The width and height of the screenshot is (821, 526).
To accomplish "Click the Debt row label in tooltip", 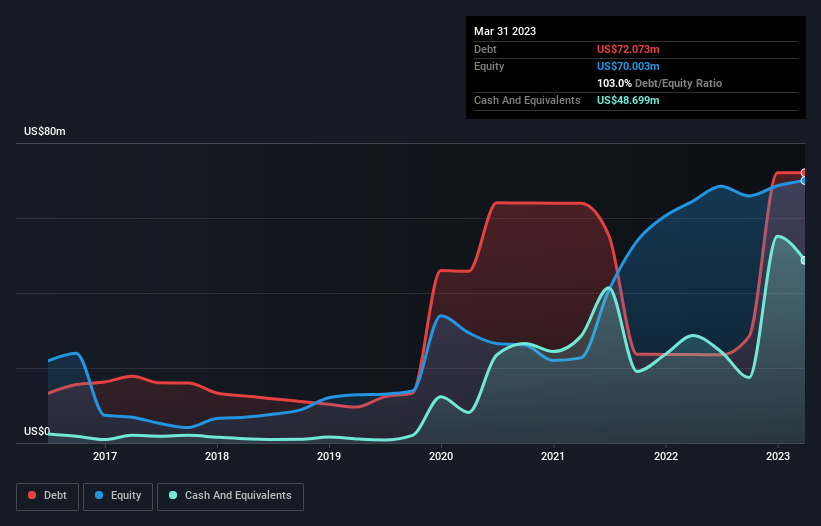I will [x=485, y=49].
